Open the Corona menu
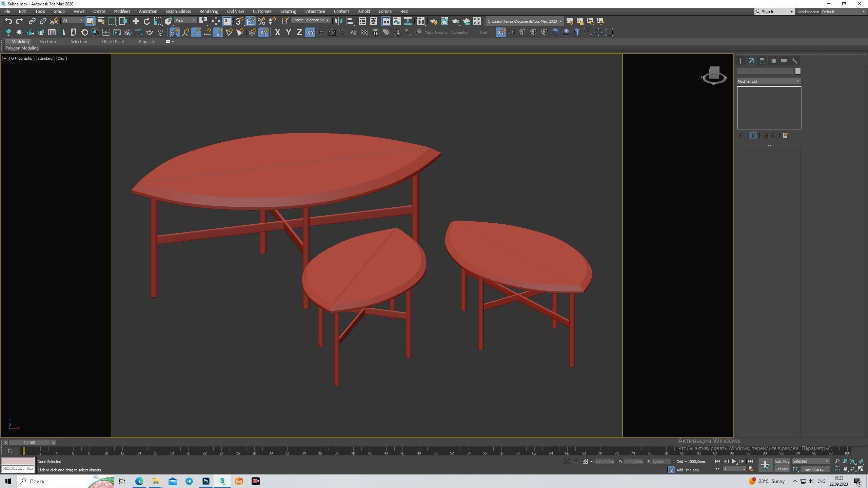 click(x=385, y=12)
